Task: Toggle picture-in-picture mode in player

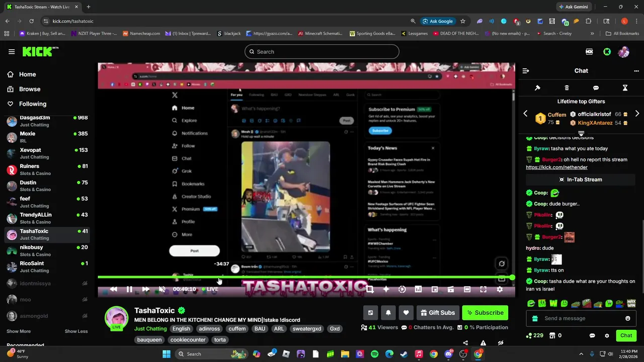Action: (435, 289)
